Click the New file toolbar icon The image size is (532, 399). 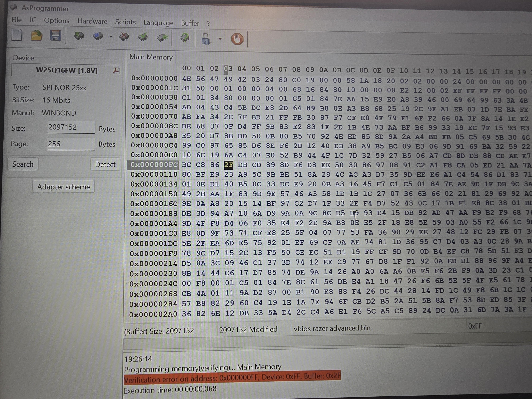coord(17,35)
